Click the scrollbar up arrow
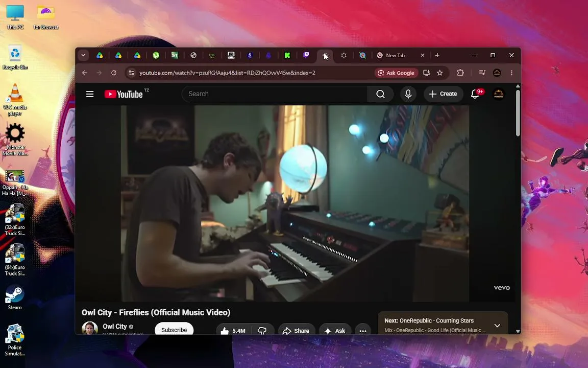The height and width of the screenshot is (368, 588). pyautogui.click(x=518, y=86)
